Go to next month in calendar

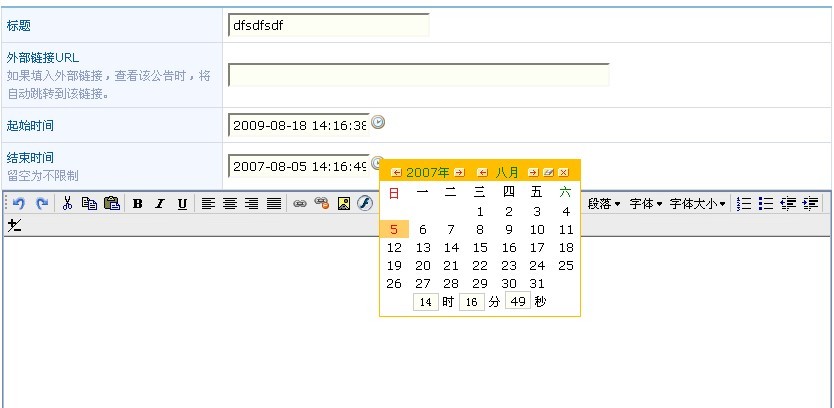pos(533,172)
